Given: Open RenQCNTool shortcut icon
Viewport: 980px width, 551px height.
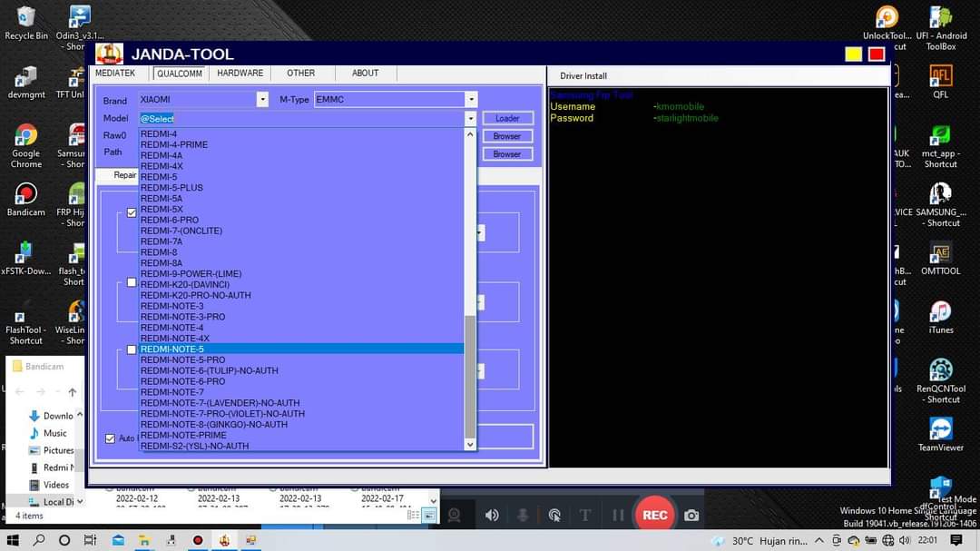Looking at the screenshot, I should coord(941,381).
